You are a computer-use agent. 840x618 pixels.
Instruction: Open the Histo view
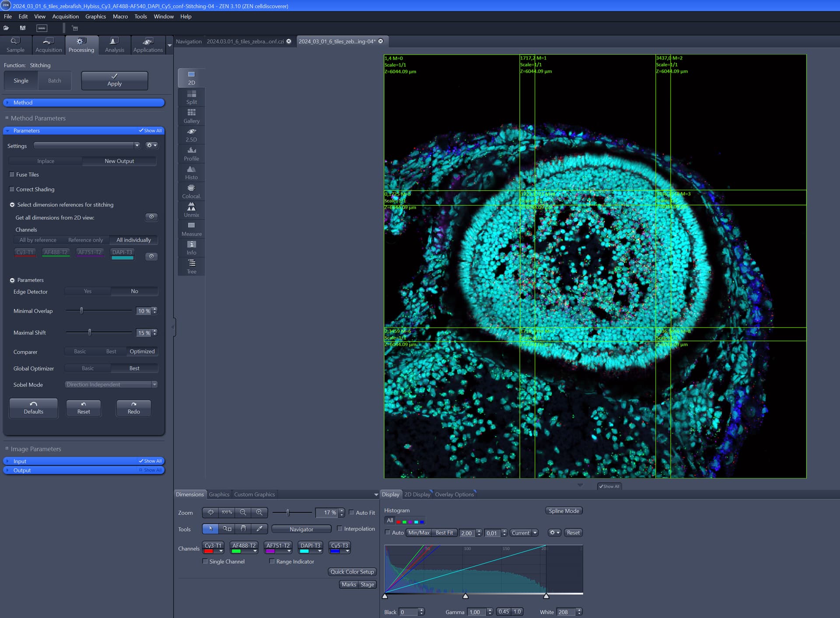(191, 172)
